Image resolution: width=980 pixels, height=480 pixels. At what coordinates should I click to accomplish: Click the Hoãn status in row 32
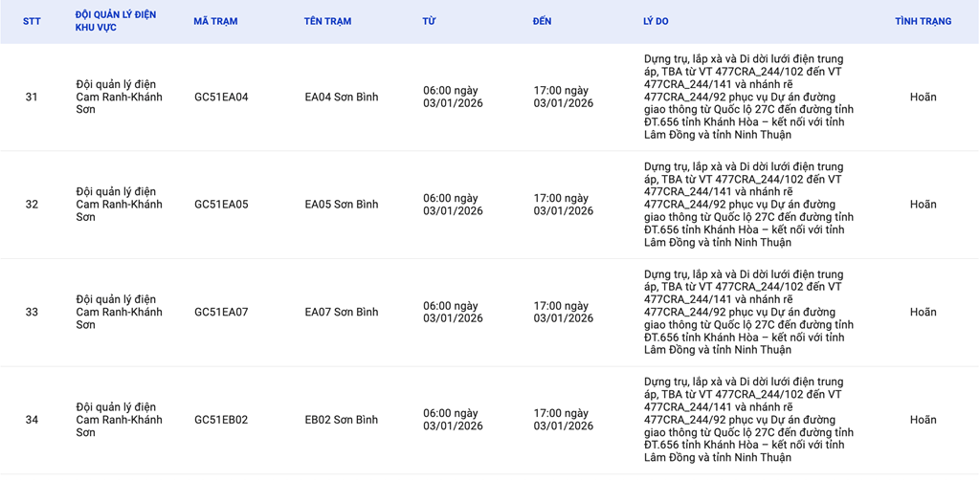923,205
